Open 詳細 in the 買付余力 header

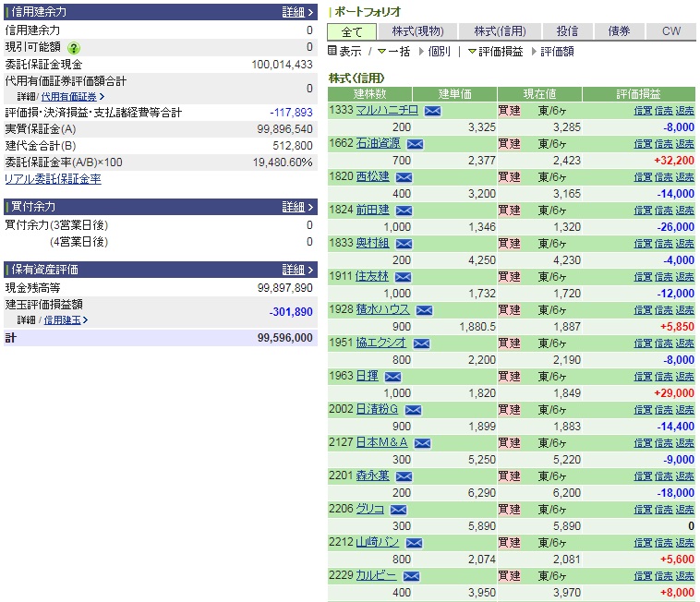pyautogui.click(x=297, y=207)
